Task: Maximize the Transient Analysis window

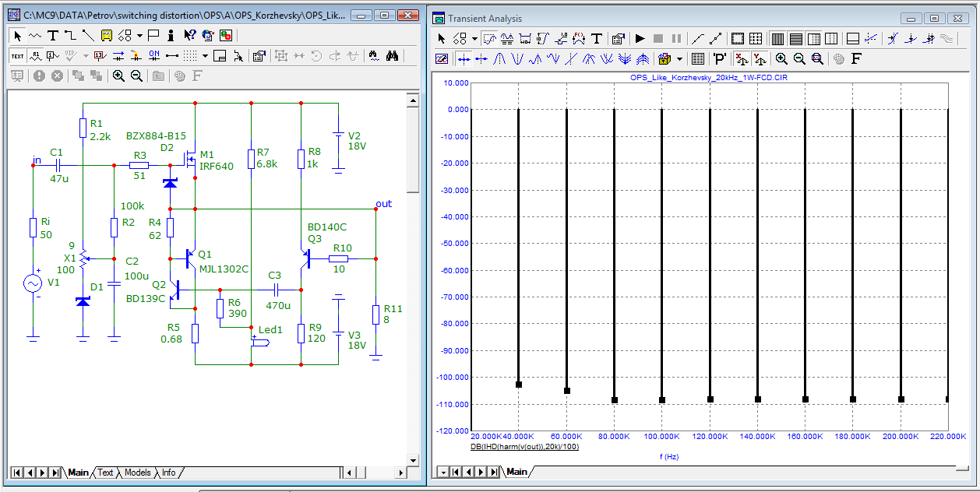Action: tap(936, 19)
